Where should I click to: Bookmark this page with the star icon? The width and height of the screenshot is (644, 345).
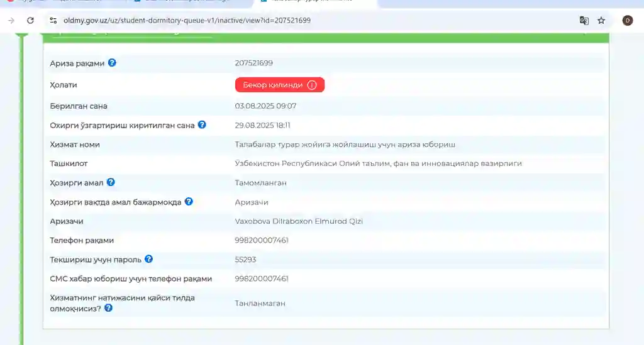click(x=601, y=20)
